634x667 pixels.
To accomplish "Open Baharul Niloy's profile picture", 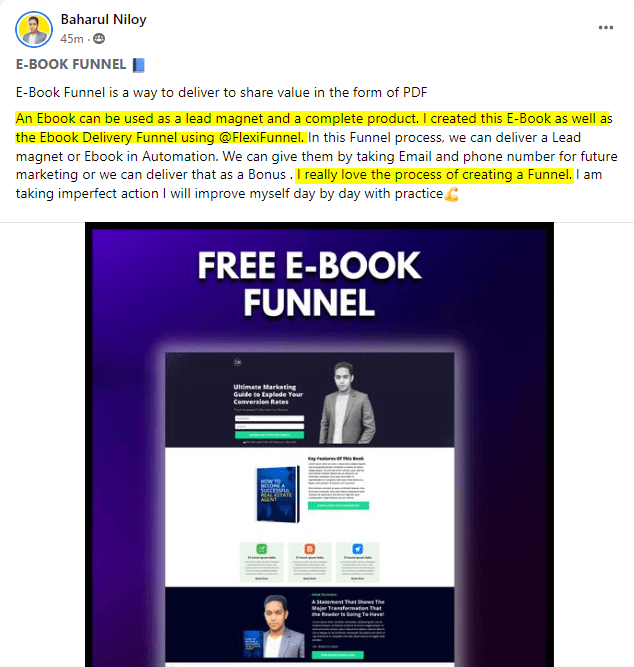I will click(x=34, y=29).
